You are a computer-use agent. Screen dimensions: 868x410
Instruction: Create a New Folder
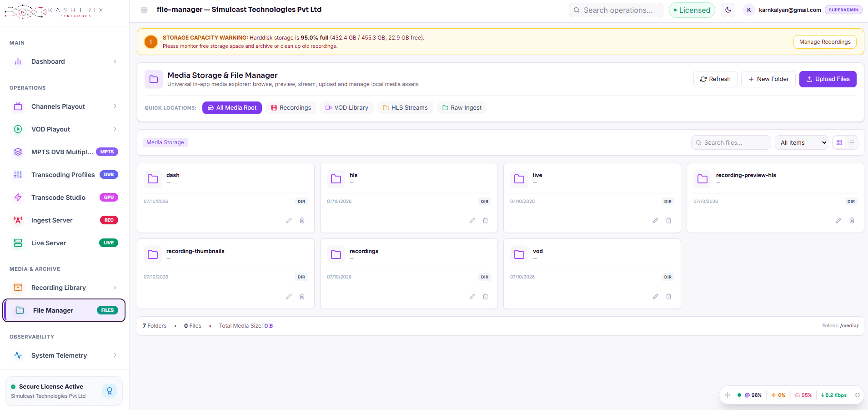point(768,79)
